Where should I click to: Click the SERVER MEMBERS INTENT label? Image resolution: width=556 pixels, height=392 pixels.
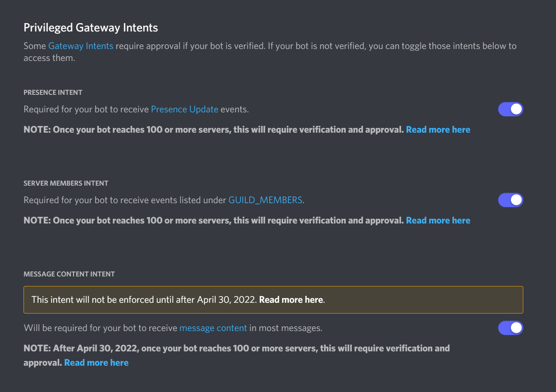[65, 183]
